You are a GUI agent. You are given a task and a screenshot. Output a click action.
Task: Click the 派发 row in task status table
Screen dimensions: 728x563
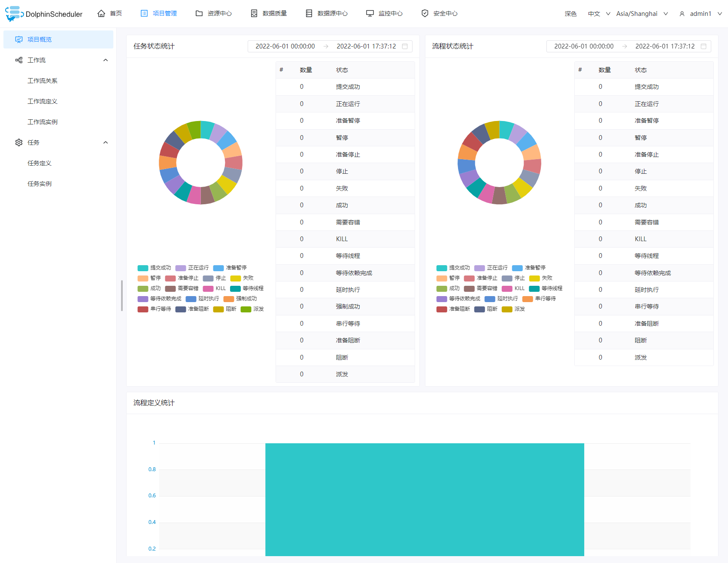pyautogui.click(x=345, y=374)
